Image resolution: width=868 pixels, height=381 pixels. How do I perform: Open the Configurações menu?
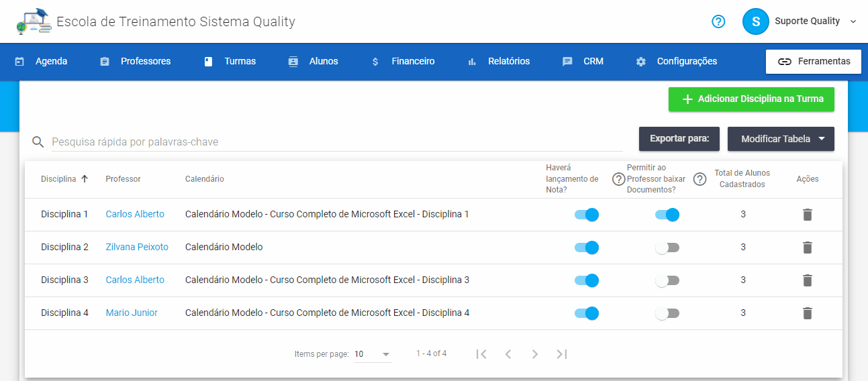tap(677, 61)
